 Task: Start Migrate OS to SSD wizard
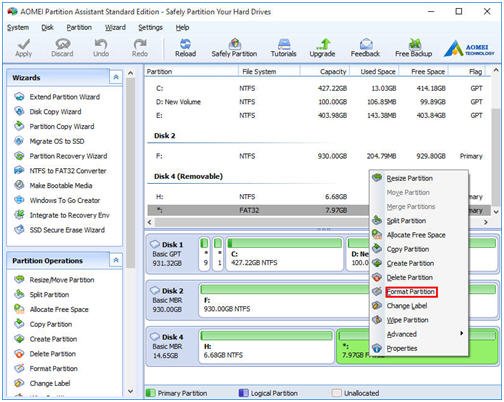coord(49,141)
